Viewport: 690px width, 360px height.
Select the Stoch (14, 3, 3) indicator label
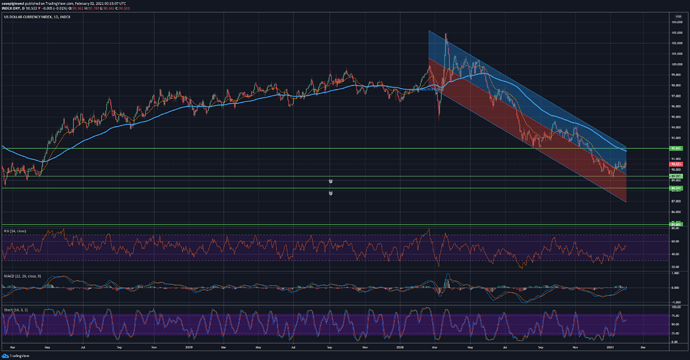[x=16, y=310]
